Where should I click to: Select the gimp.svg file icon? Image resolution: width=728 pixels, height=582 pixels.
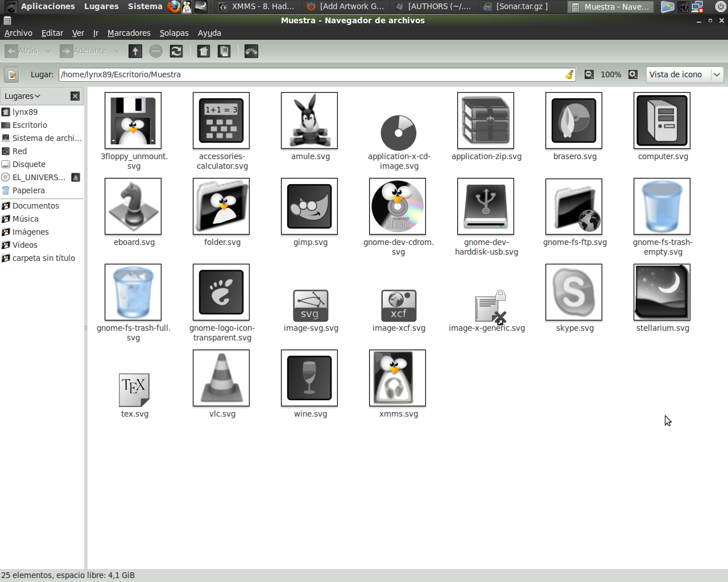[309, 206]
